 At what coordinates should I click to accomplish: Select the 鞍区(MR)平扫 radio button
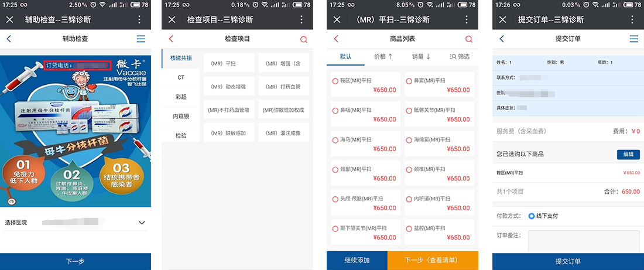click(335, 81)
